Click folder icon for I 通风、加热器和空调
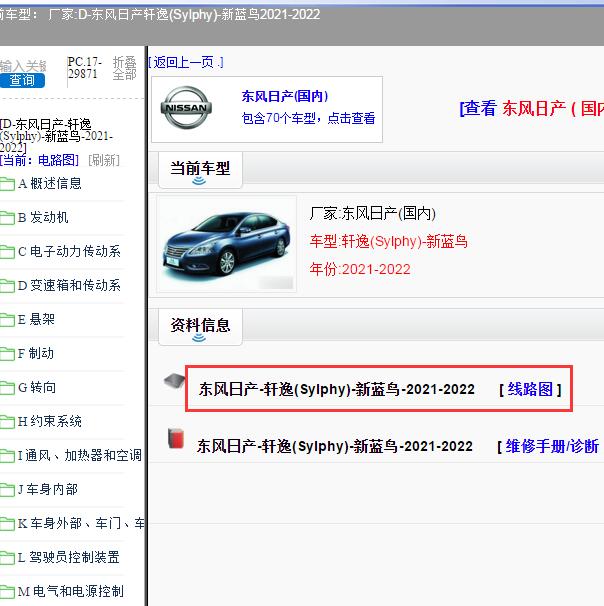Viewport: 604px width, 606px height. tap(7, 456)
